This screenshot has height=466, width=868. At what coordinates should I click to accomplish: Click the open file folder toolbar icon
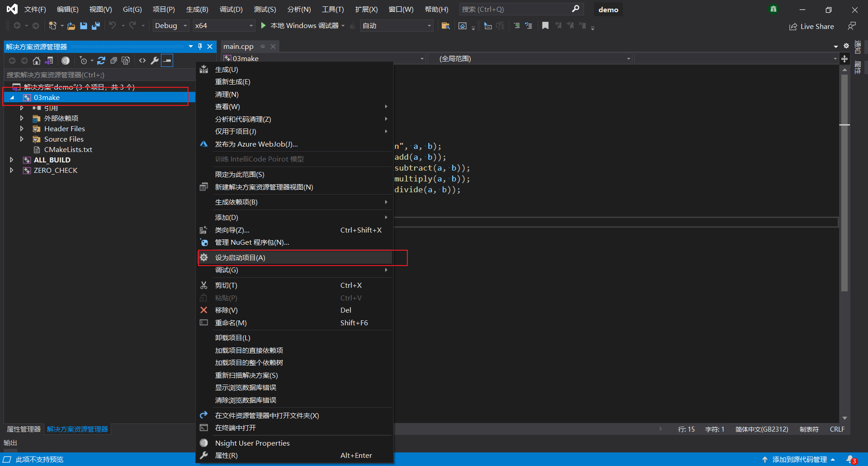[71, 26]
